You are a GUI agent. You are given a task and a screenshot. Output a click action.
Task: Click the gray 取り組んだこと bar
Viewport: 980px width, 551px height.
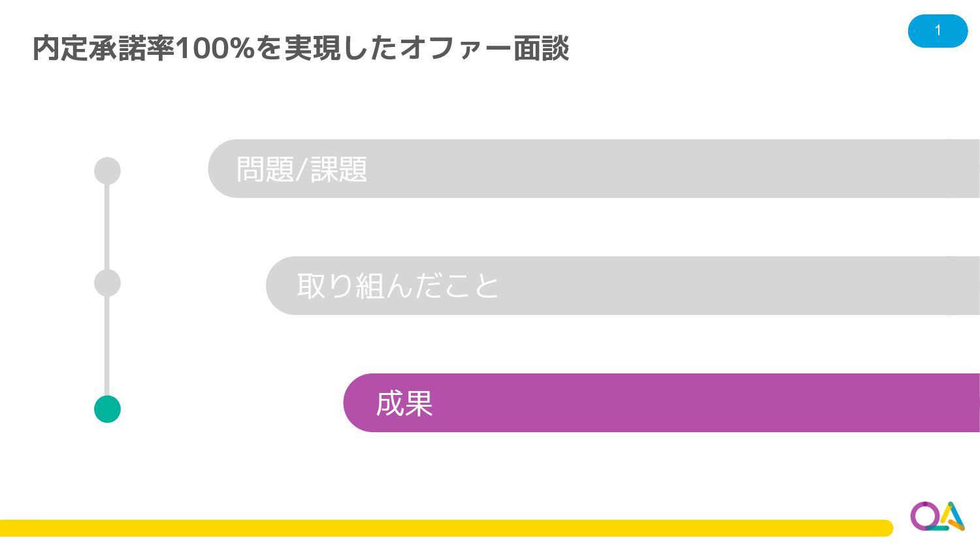[623, 285]
